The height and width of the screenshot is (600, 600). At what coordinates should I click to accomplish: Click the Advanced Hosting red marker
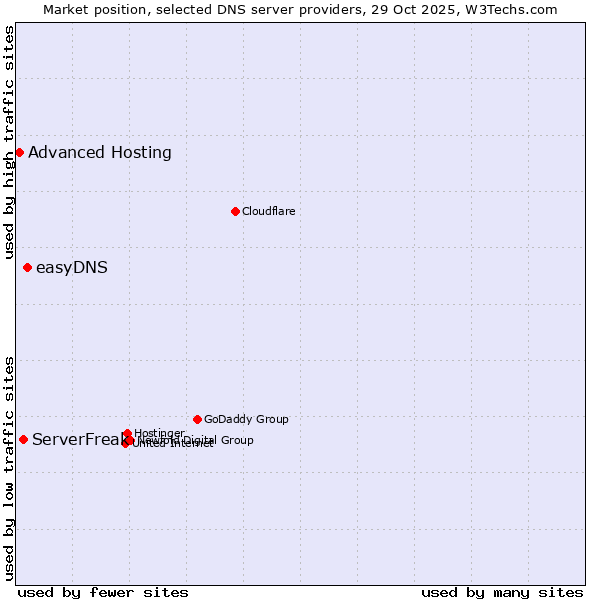[19, 152]
